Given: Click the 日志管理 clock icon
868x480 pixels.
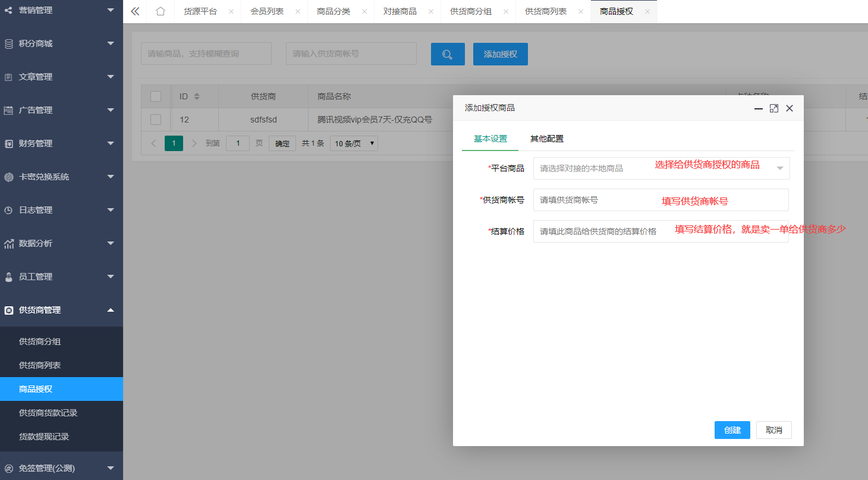Looking at the screenshot, I should pyautogui.click(x=8, y=210).
